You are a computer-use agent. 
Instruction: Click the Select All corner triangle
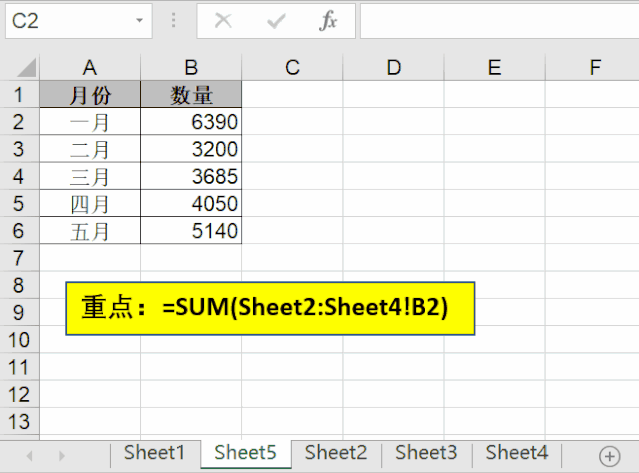(27, 67)
